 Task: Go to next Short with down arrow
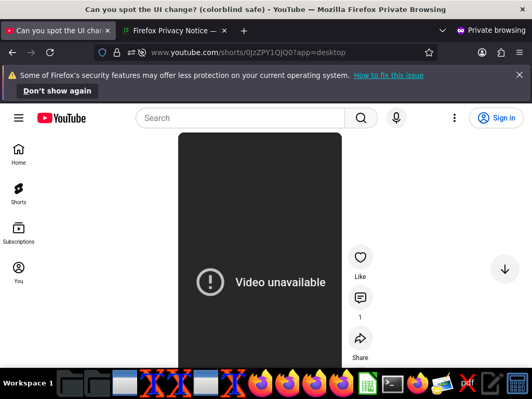point(505,269)
